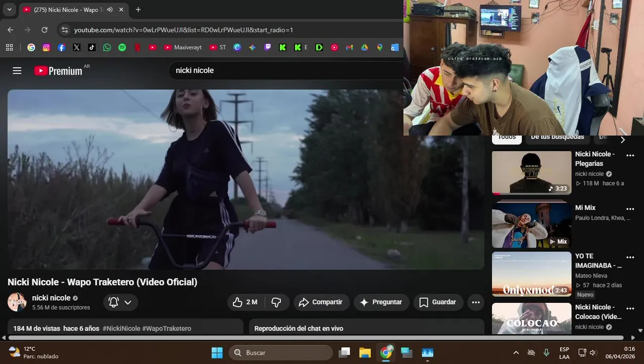644x364 pixels.
Task: Play the Plegarias video thumbnail
Action: point(531,172)
